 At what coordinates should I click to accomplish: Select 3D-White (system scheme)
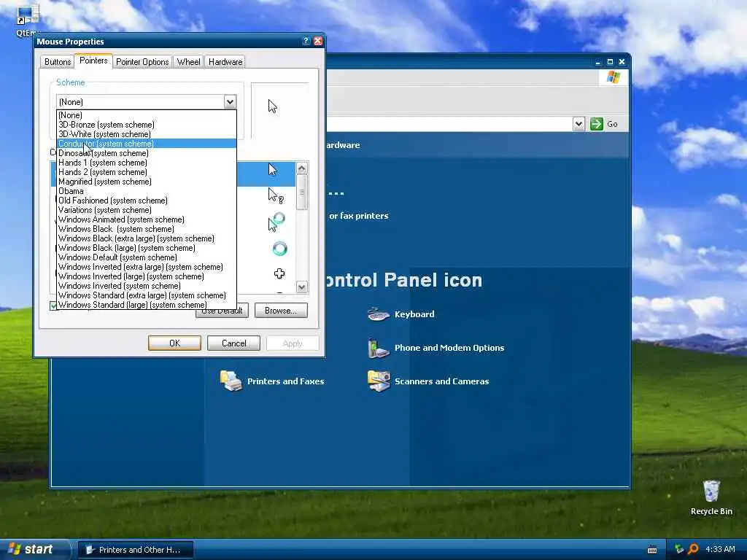pos(146,134)
